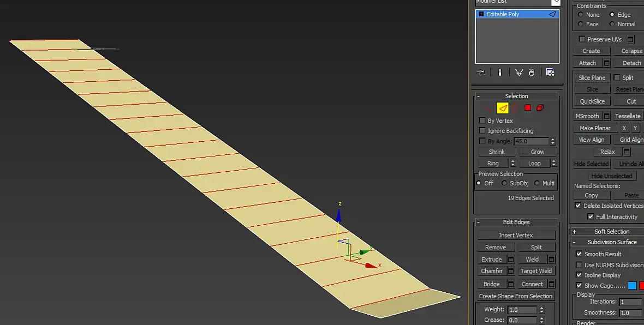644x325 pixels.
Task: Enable Use NURMS Subdivision checkbox
Action: pyautogui.click(x=579, y=264)
